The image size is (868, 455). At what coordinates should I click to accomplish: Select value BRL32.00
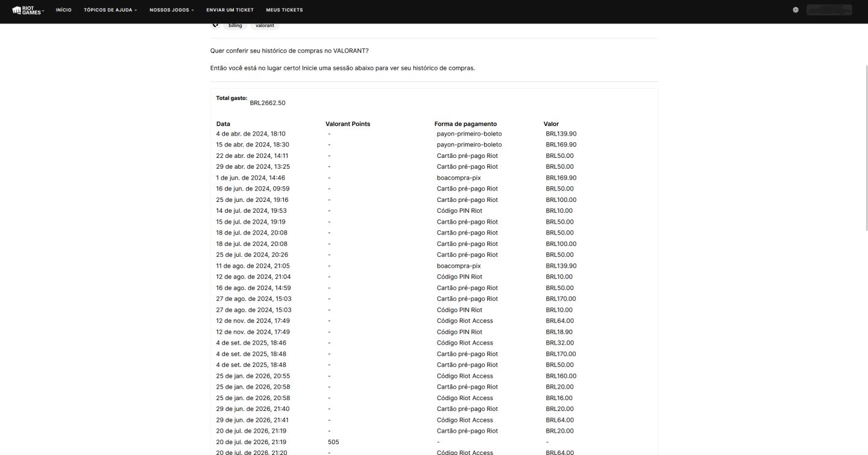coord(560,343)
